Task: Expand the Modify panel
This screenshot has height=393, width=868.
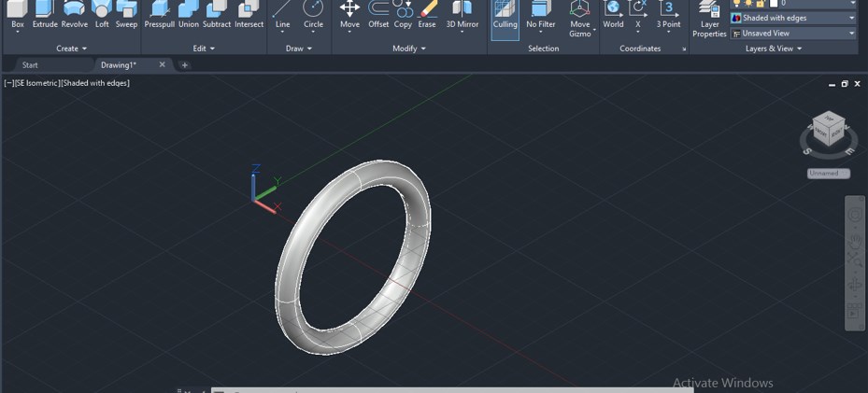Action: pos(409,49)
